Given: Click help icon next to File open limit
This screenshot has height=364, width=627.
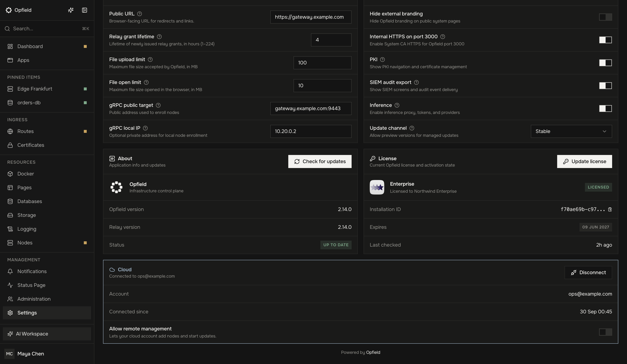Looking at the screenshot, I should (x=146, y=83).
